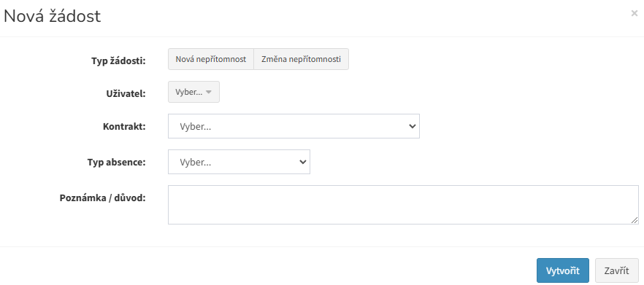Click the Poznámka / důvod field label
The height and width of the screenshot is (285, 644).
[x=103, y=198]
